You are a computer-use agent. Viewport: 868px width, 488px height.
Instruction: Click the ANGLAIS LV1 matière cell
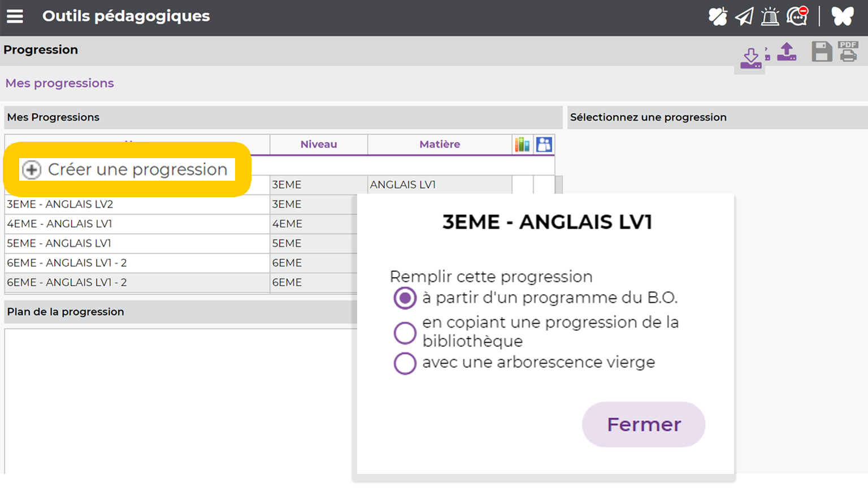[440, 185]
